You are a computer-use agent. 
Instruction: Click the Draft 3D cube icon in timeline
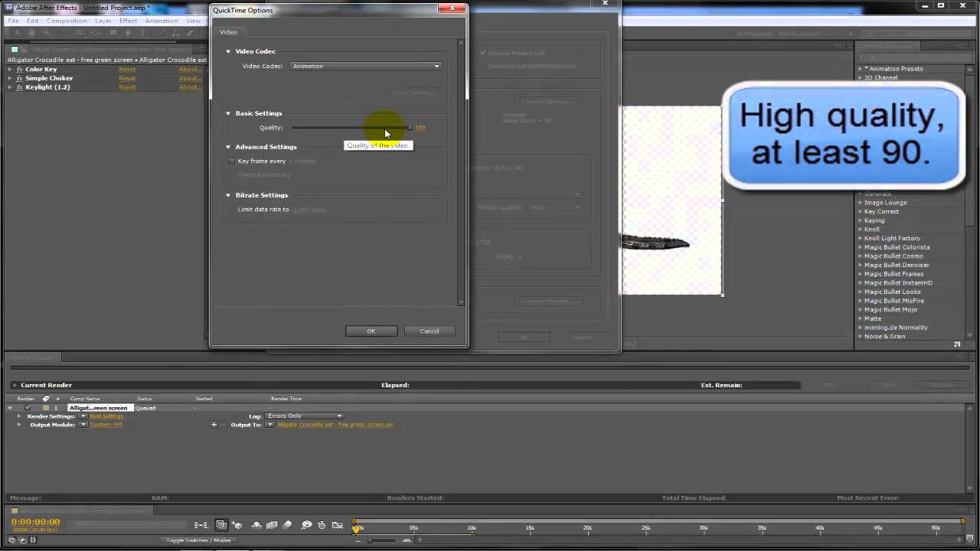[x=237, y=525]
